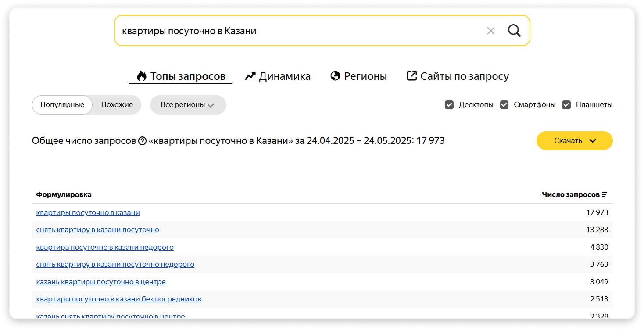Follow the link снять квартиру в казани посуточно
Image resolution: width=644 pixels, height=330 pixels.
(x=97, y=230)
